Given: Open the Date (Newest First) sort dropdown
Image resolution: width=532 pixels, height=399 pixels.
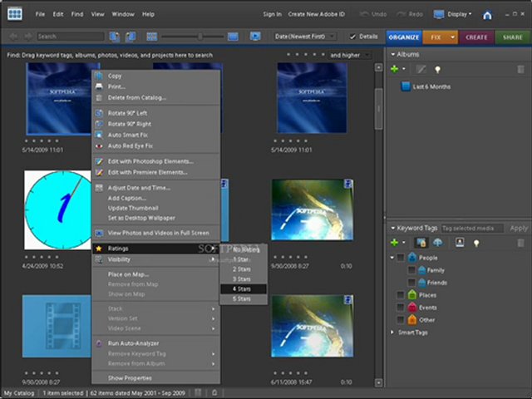Looking at the screenshot, I should pos(305,37).
